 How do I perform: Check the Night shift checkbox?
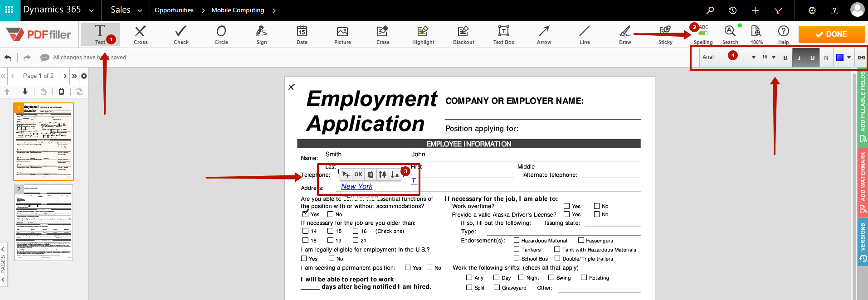(x=522, y=277)
